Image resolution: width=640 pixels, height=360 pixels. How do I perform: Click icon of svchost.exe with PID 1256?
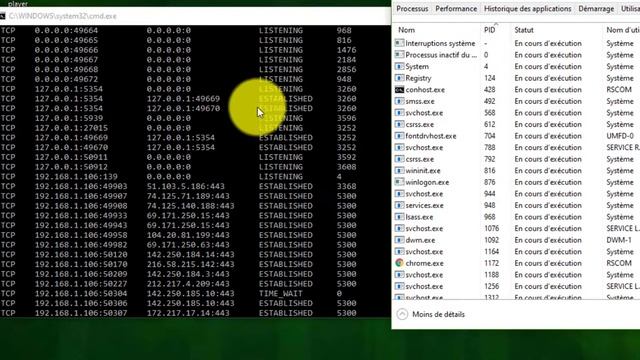pyautogui.click(x=399, y=287)
